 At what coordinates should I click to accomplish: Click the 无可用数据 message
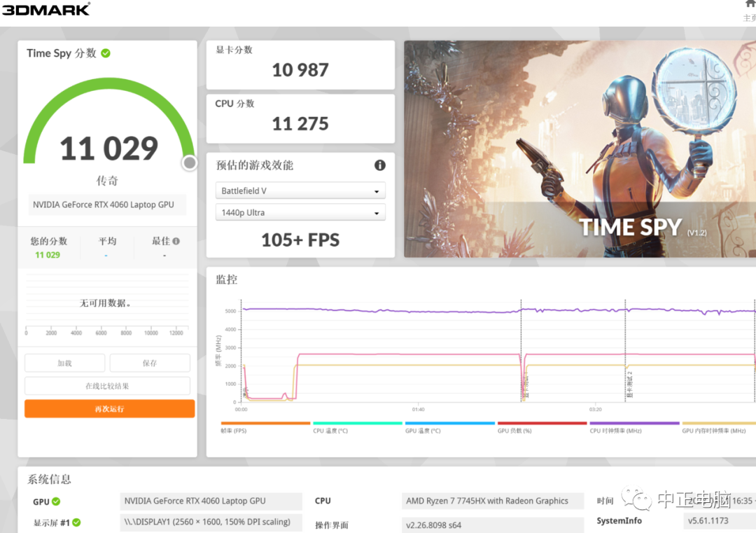coord(105,303)
